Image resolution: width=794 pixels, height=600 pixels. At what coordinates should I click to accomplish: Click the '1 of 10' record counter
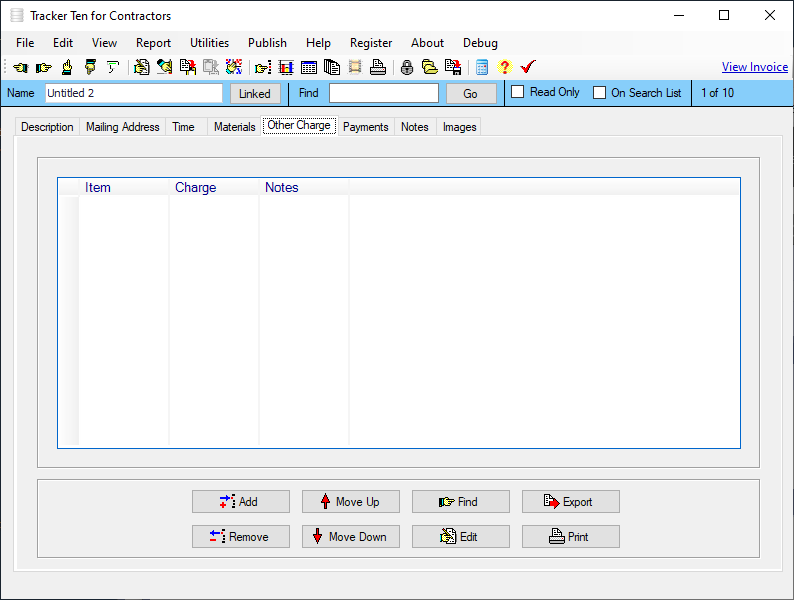[x=718, y=93]
